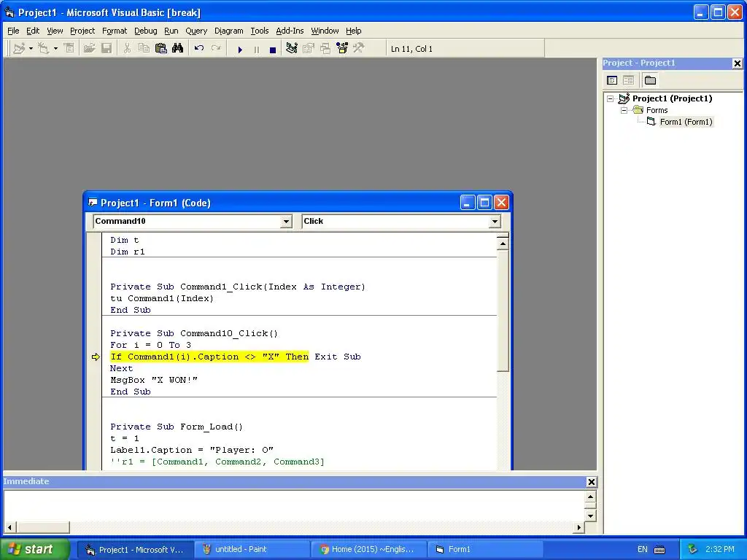Collapse the Forms folder node
Viewport: 747px width, 560px height.
(x=624, y=111)
